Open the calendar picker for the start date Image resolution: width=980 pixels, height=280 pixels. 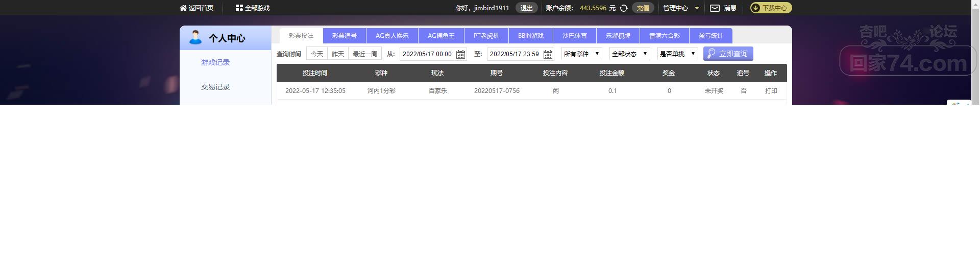tap(460, 54)
